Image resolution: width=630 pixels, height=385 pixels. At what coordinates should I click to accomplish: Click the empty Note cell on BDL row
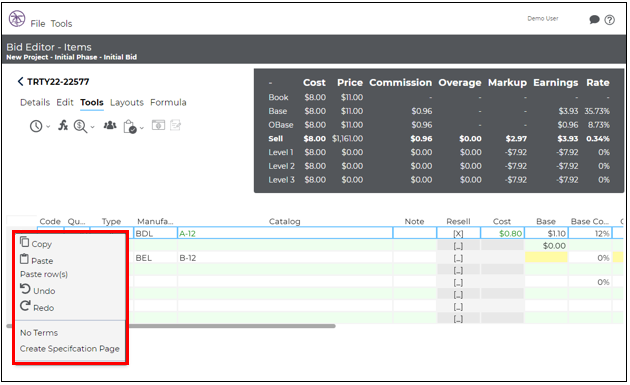(x=415, y=233)
